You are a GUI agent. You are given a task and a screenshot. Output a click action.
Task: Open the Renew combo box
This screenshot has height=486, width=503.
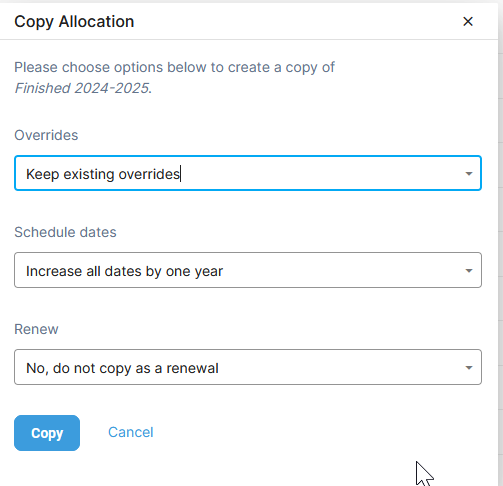click(x=248, y=367)
